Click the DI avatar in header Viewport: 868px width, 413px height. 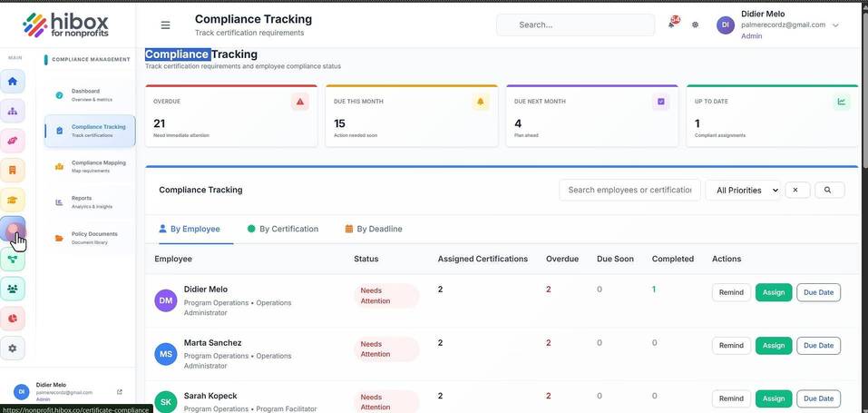tap(726, 25)
